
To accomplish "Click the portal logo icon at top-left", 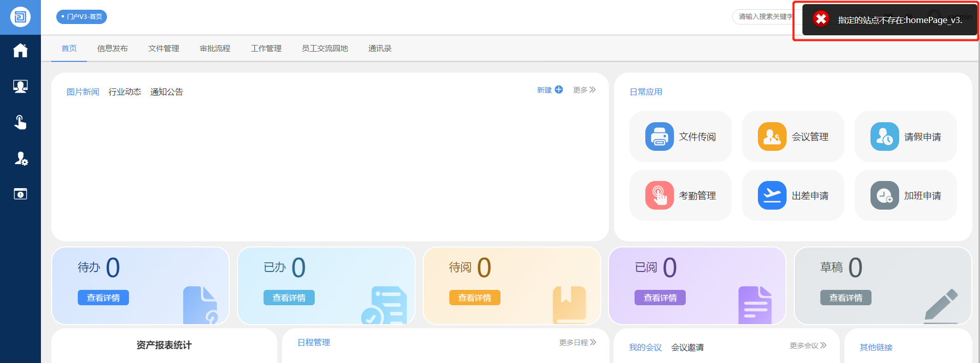I will 20,17.
